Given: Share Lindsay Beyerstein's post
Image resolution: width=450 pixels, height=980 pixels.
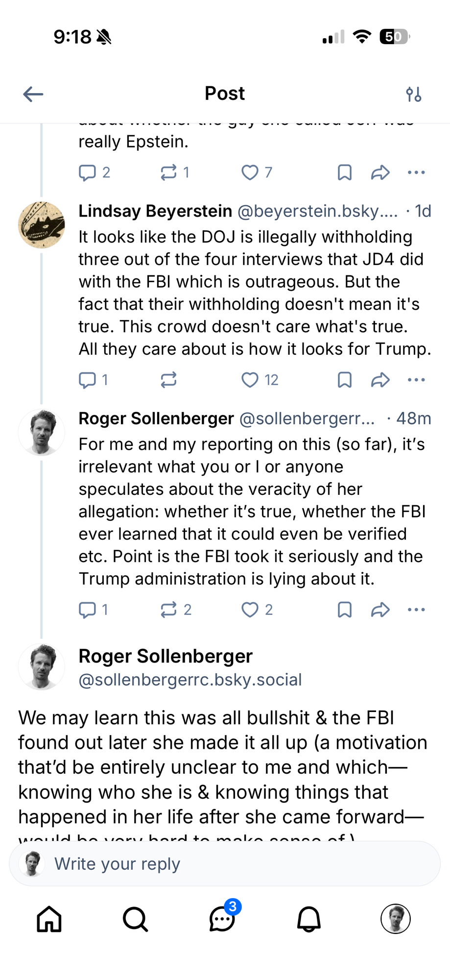Looking at the screenshot, I should [x=380, y=380].
